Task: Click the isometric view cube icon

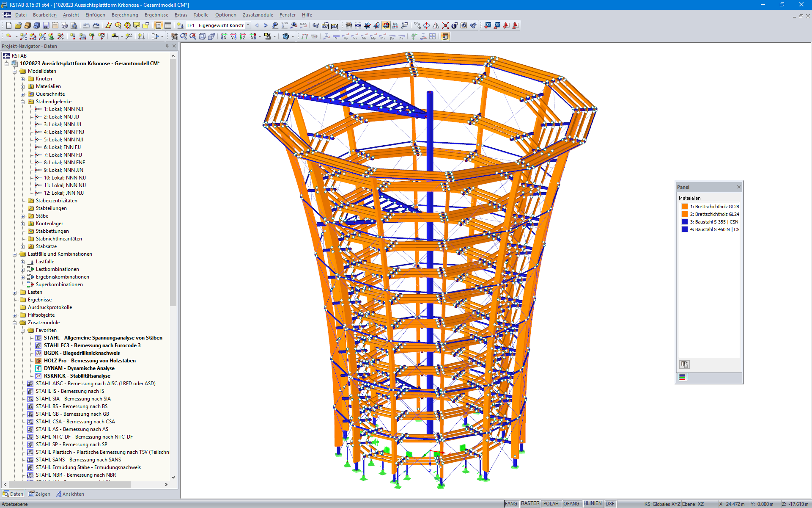Action: coord(202,36)
